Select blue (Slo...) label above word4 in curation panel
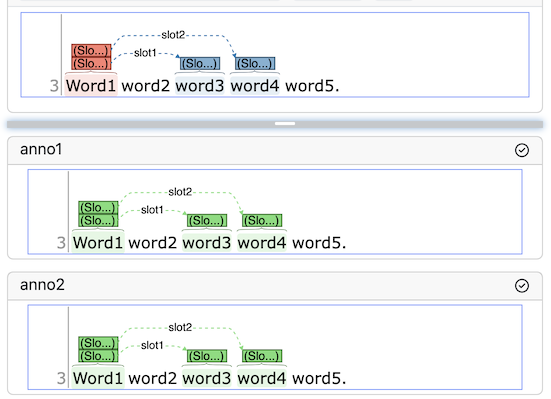 coord(255,64)
